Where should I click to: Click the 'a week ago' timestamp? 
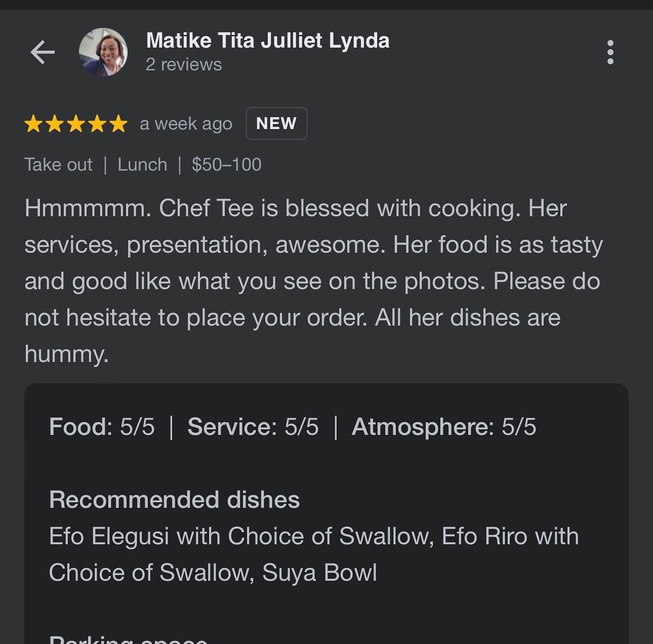(x=186, y=124)
